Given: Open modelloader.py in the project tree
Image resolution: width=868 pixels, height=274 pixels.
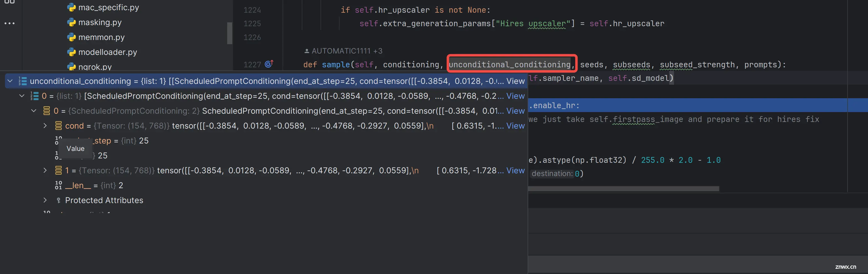Looking at the screenshot, I should pyautogui.click(x=107, y=52).
